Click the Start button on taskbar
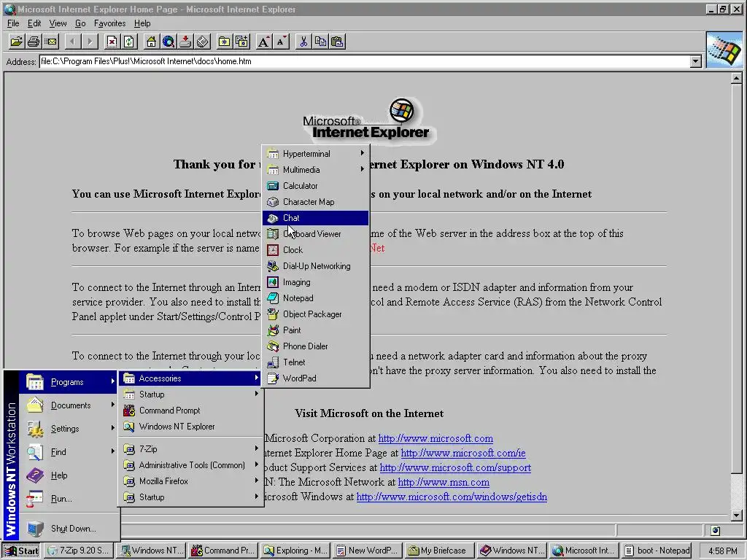The image size is (747, 560). (x=21, y=551)
